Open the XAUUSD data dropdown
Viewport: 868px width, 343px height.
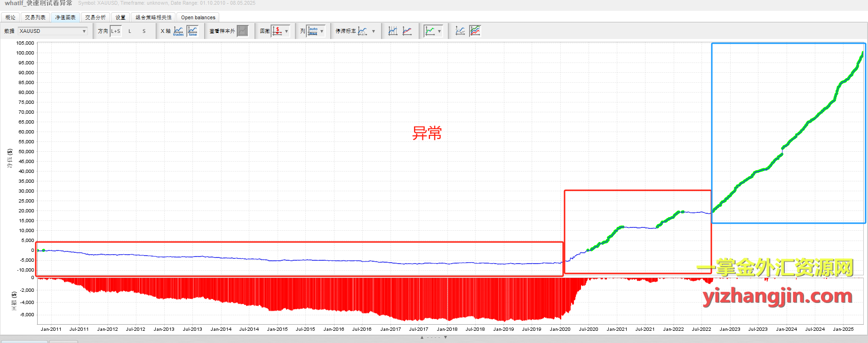pyautogui.click(x=53, y=31)
